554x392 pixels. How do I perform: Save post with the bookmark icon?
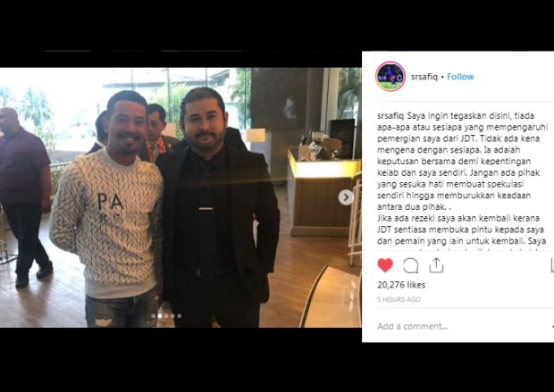click(552, 265)
